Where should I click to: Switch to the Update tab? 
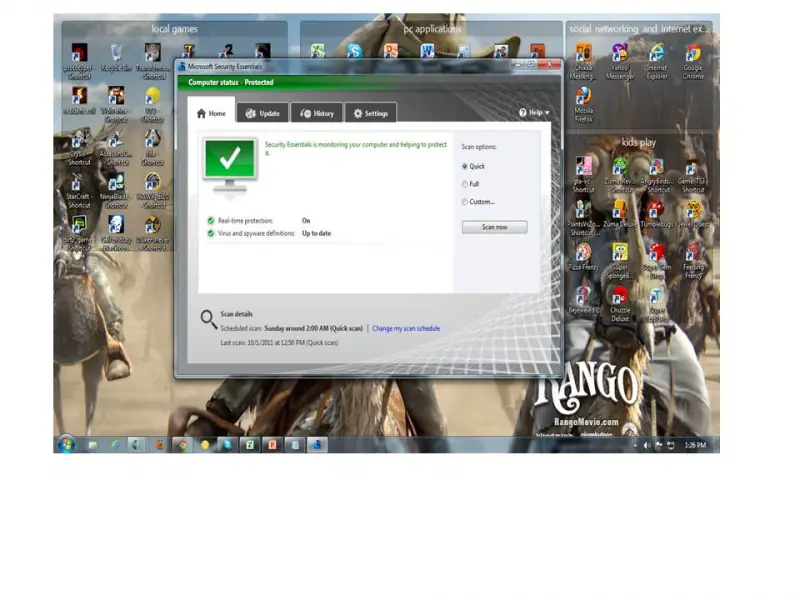point(263,113)
